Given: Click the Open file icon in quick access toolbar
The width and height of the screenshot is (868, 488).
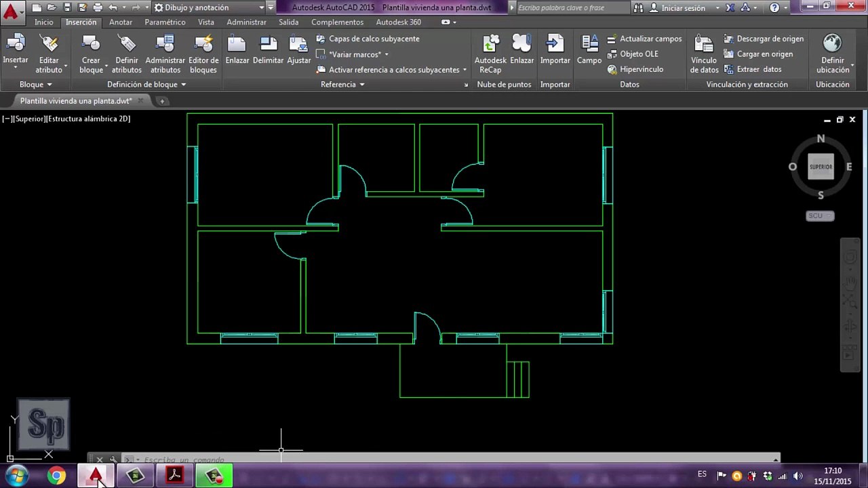Looking at the screenshot, I should (x=52, y=7).
